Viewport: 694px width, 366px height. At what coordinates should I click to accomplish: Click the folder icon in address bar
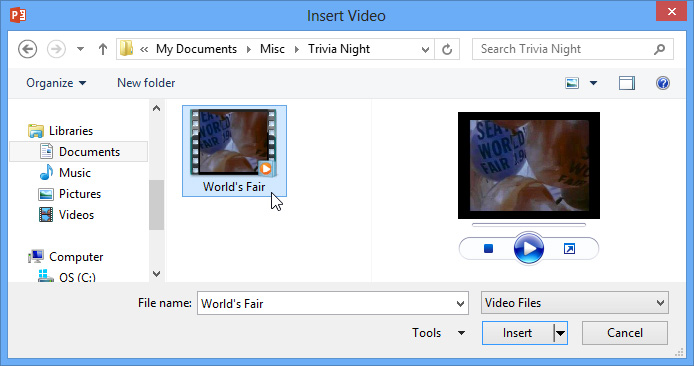point(127,49)
